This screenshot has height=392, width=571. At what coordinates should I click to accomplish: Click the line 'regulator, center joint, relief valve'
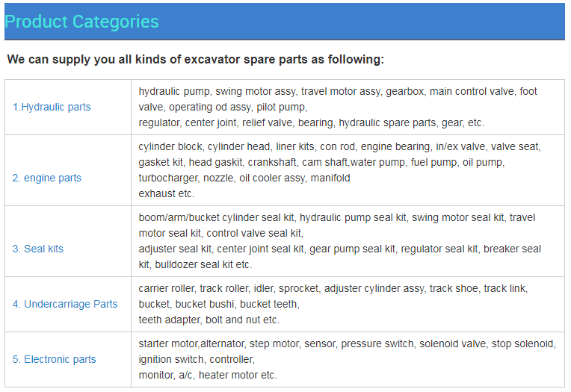(x=312, y=123)
